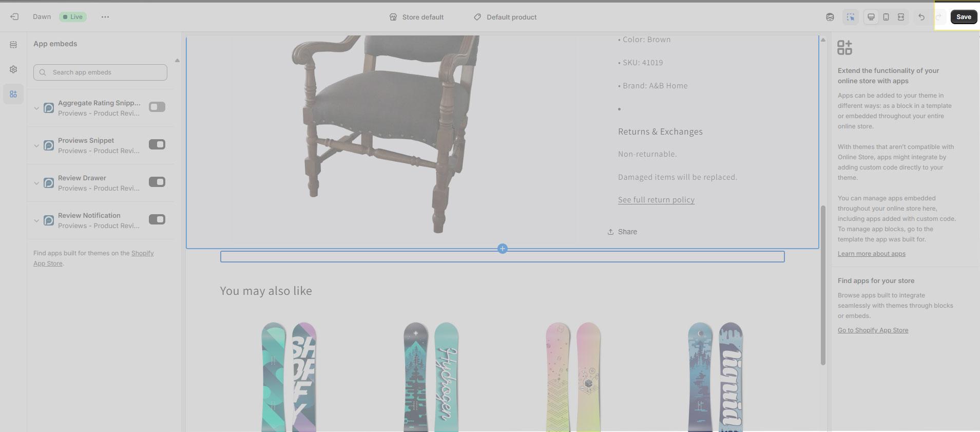Switch to desktop preview

[871, 17]
